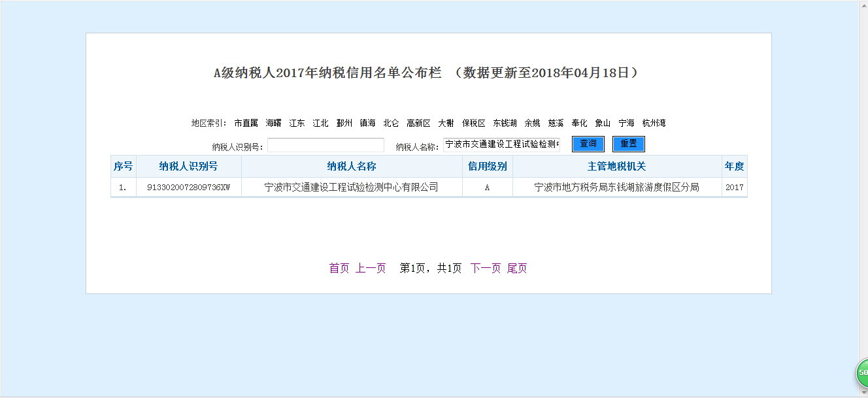Screen dimensions: 868x398
Task: Go to the 保税区 region
Action: click(473, 123)
